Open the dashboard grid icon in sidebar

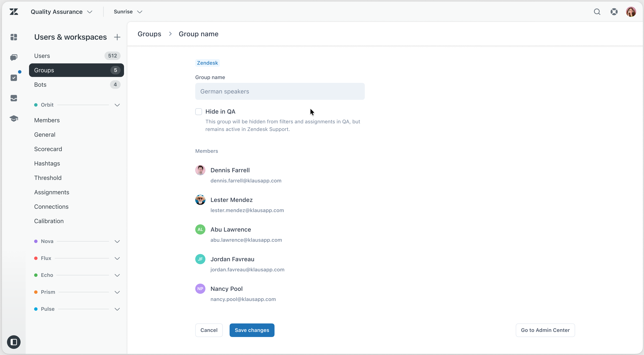[x=14, y=37]
